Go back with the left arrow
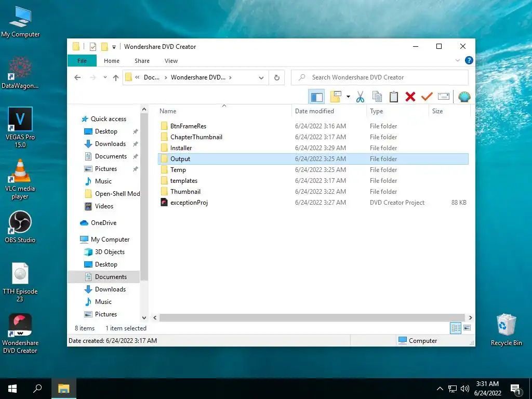 (x=77, y=77)
